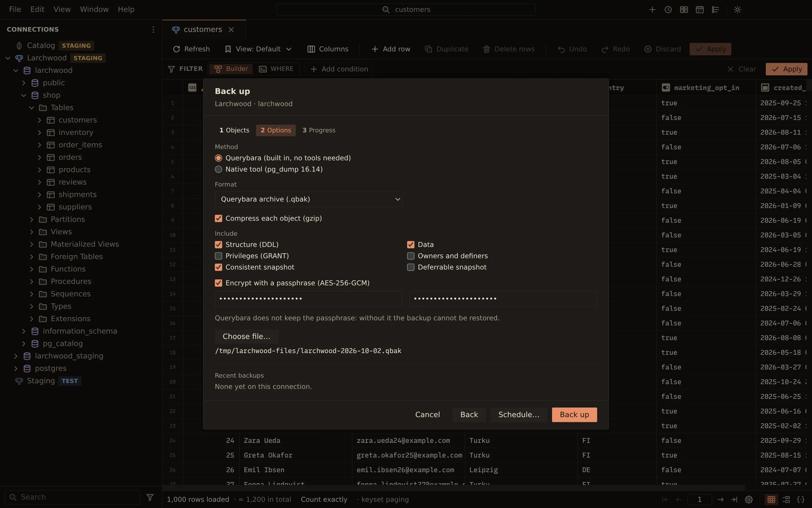Open the Window menu

click(x=94, y=9)
